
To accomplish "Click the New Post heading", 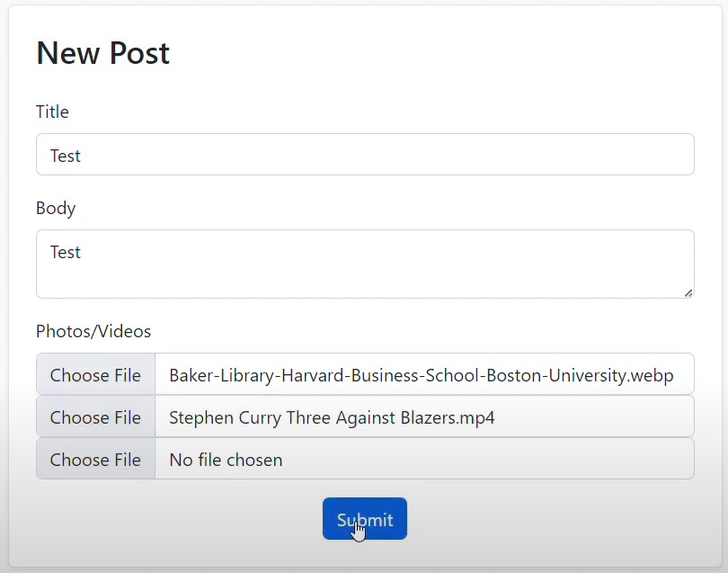I will [x=102, y=53].
